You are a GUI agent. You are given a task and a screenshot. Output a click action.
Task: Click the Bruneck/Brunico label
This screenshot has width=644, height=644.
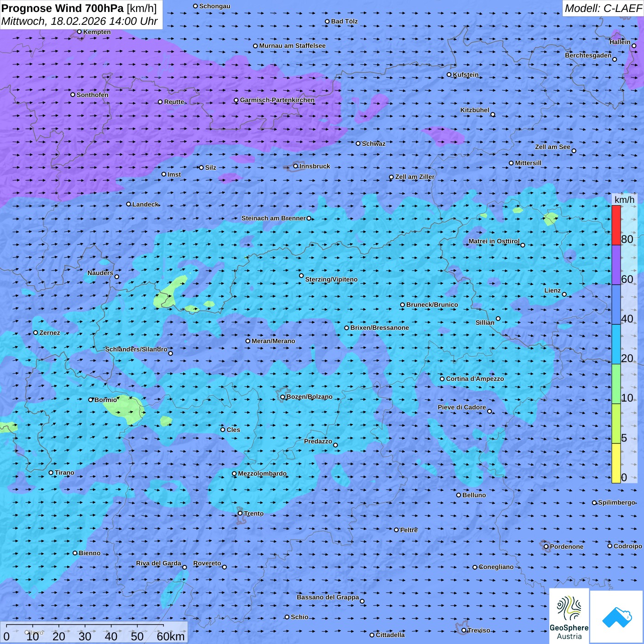(432, 305)
